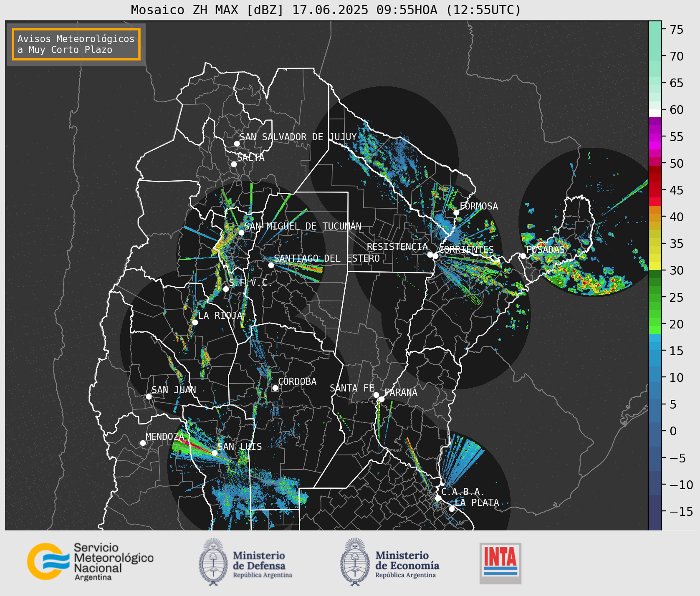Image resolution: width=700 pixels, height=596 pixels.
Task: Select the Santa Fe city dot
Action: (376, 395)
